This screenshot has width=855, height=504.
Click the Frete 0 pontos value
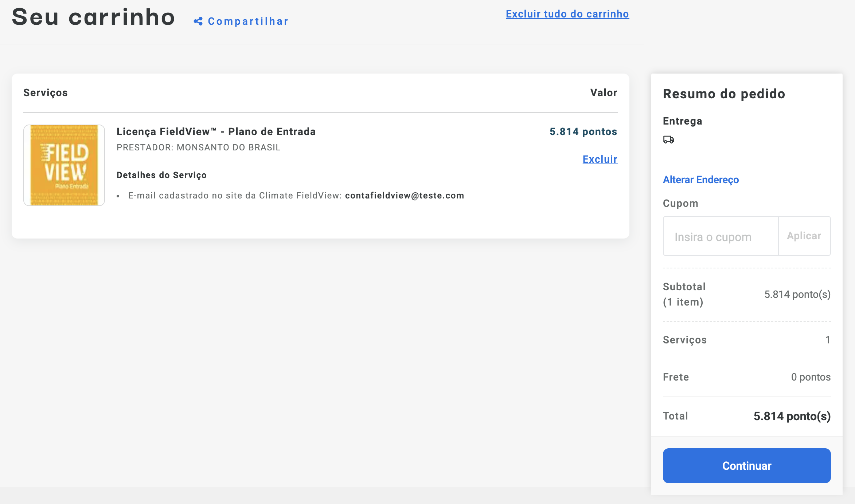pos(811,377)
